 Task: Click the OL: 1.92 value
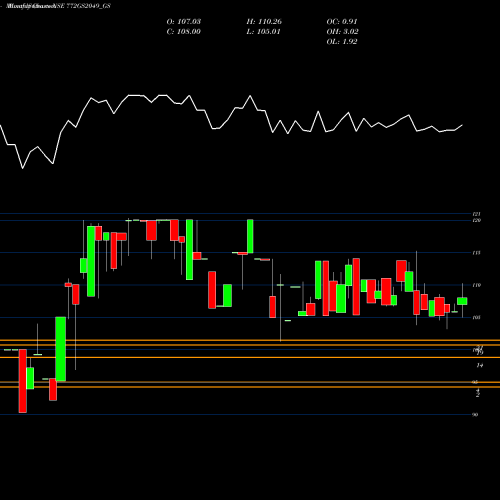click(342, 42)
